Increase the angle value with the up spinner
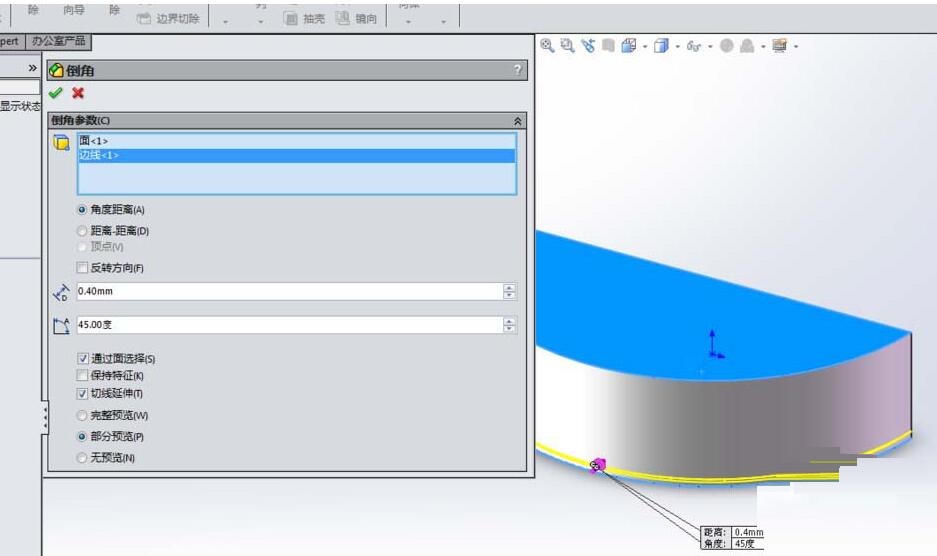 pos(509,321)
